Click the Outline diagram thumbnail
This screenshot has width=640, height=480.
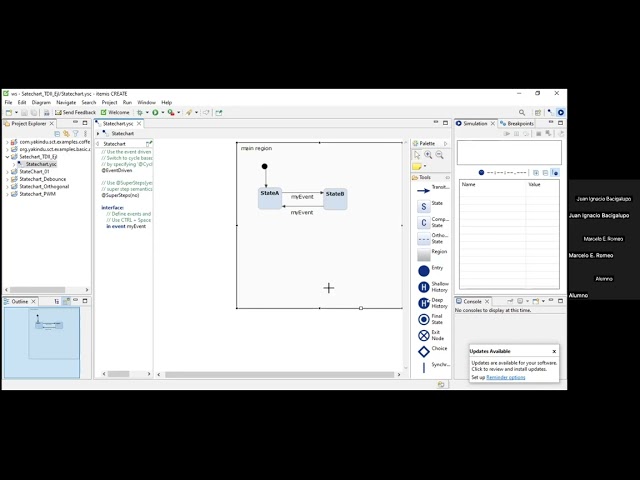(42, 342)
